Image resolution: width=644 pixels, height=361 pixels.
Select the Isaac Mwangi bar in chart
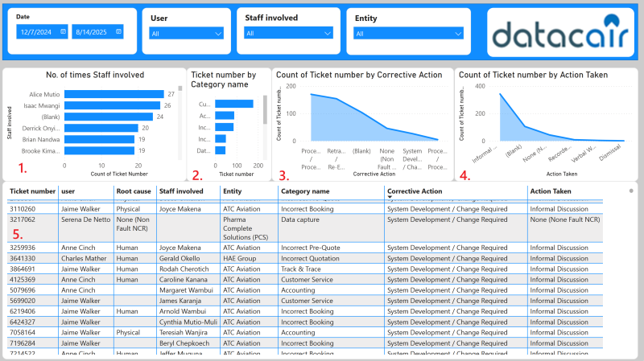[x=112, y=105]
